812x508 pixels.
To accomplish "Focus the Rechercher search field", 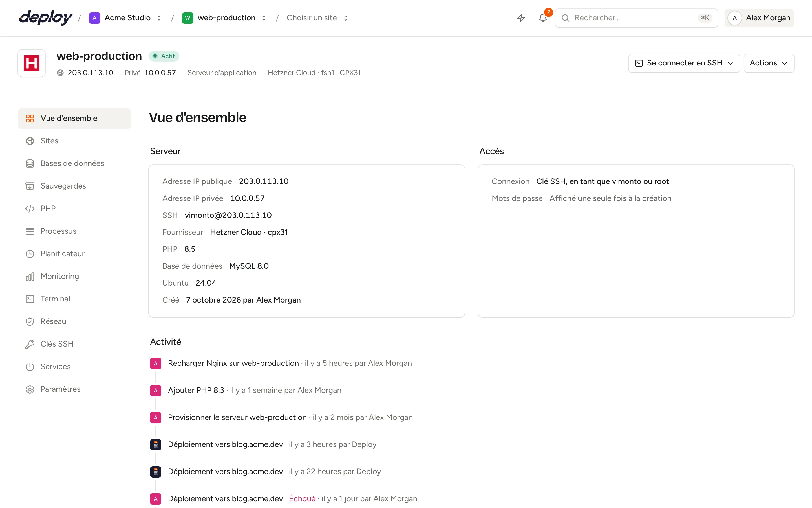I will [x=636, y=18].
